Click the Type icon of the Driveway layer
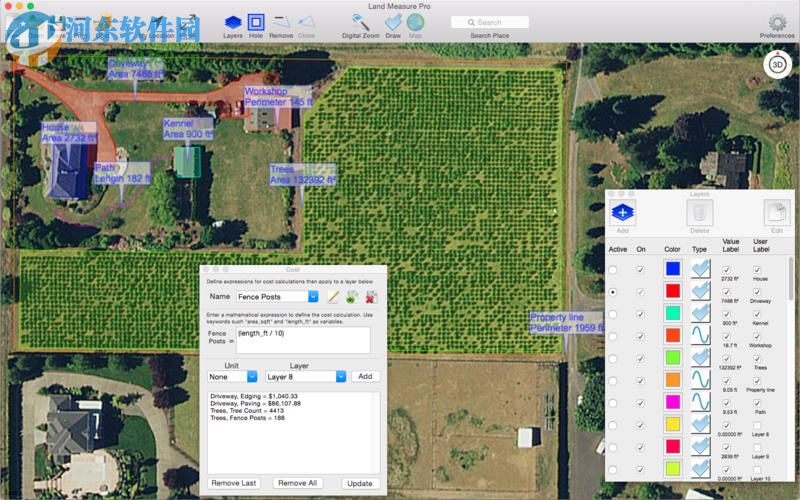The height and width of the screenshot is (500, 800). pos(701,291)
